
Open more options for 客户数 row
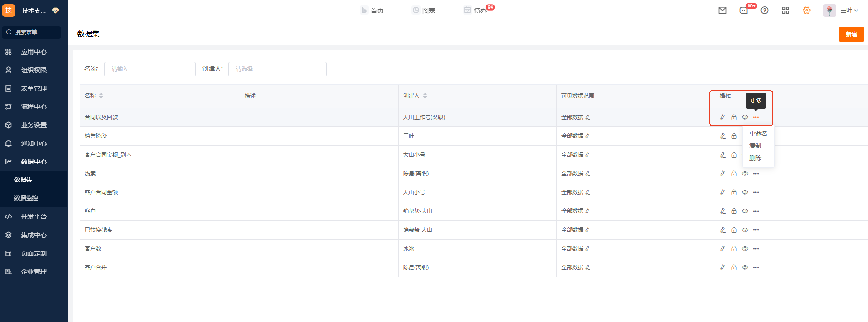point(756,249)
